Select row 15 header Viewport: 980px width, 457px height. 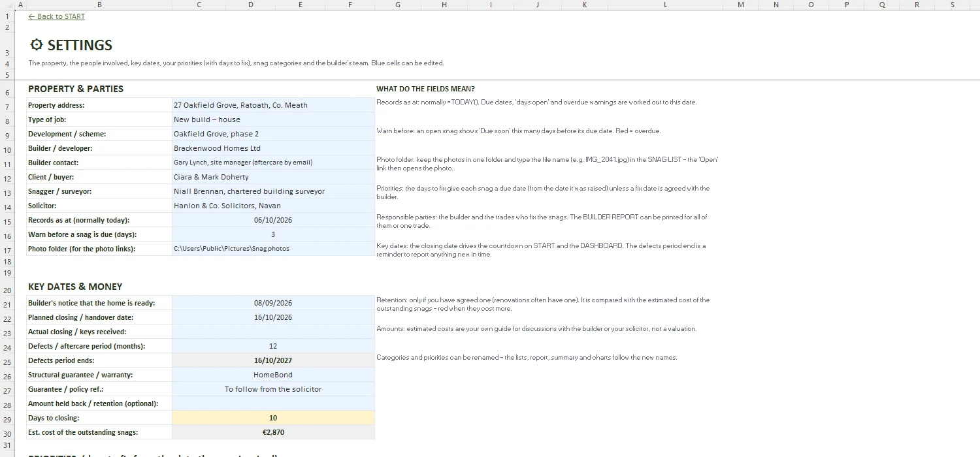click(7, 221)
